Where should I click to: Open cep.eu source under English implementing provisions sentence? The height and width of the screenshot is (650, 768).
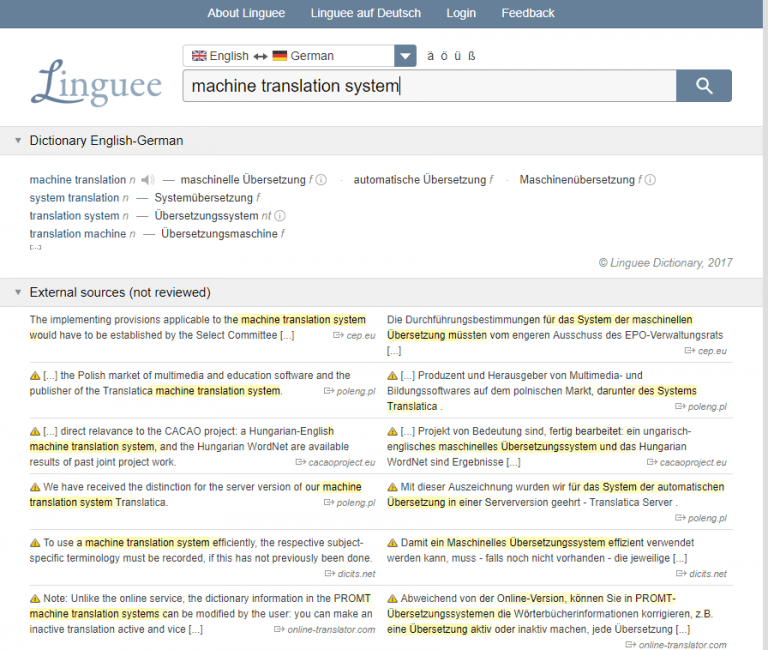click(x=354, y=336)
